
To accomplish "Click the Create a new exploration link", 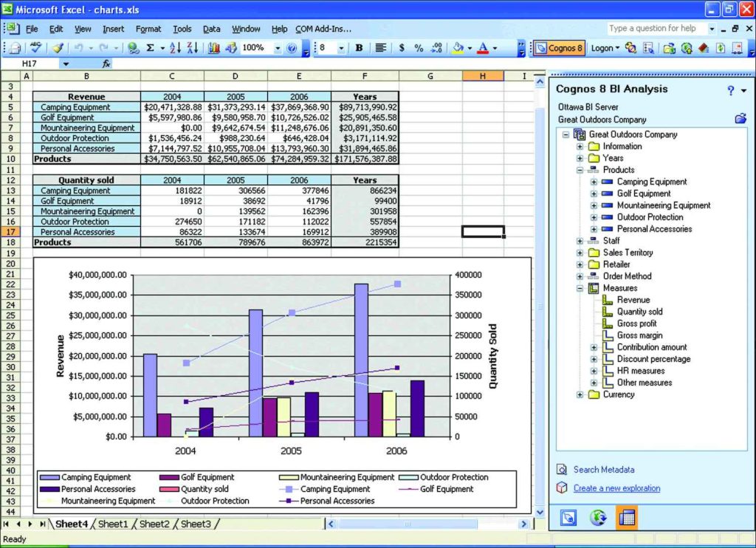I will point(616,488).
